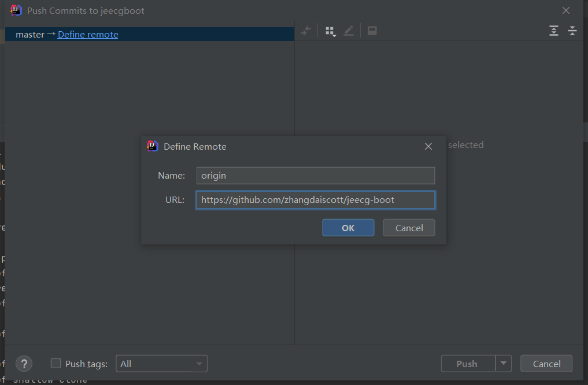Open the help question mark button
This screenshot has height=385, width=588.
click(x=24, y=364)
